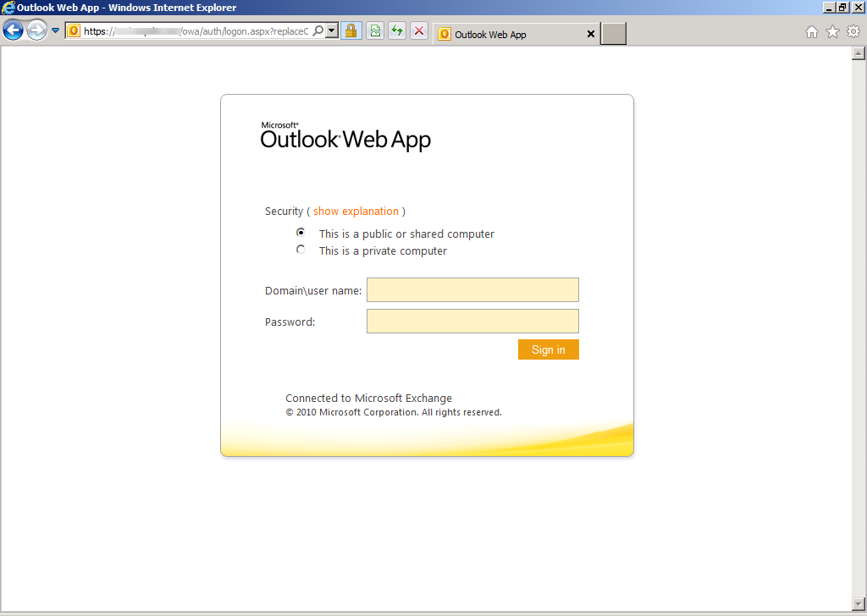867x616 pixels.
Task: Click the browser Forward arrow button
Action: pos(37,30)
